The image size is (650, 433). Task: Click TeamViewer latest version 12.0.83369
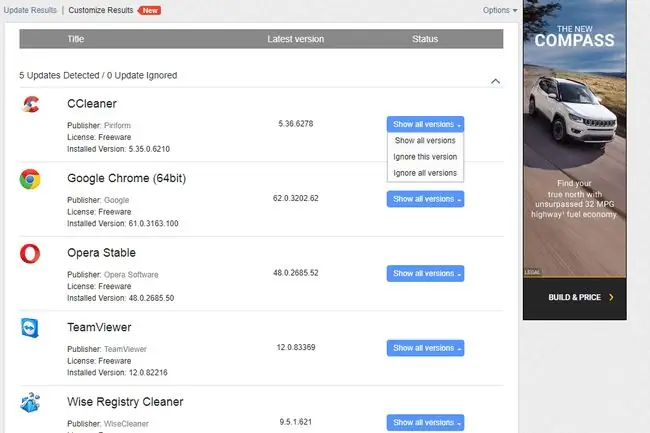tap(296, 347)
